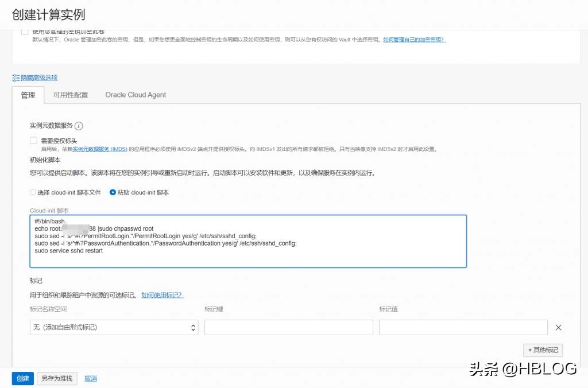Click the 取消 link
The height and width of the screenshot is (388, 588).
pyautogui.click(x=91, y=378)
